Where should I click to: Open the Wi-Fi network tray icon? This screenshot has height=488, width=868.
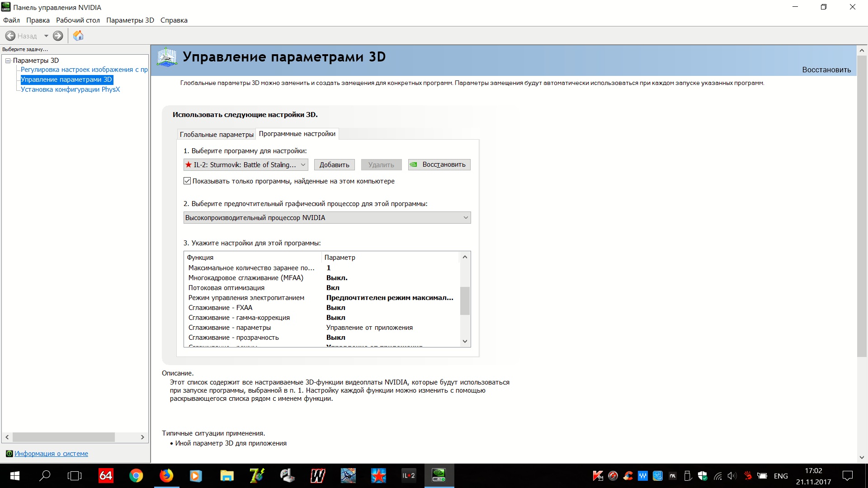(x=718, y=476)
